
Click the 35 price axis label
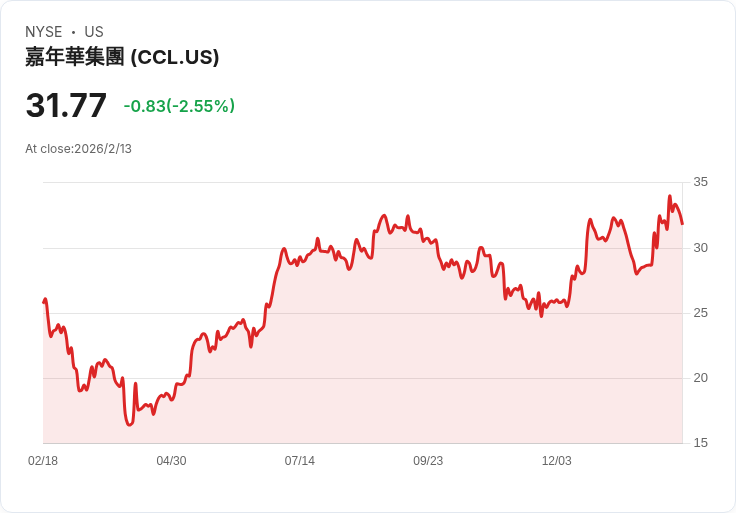700,182
